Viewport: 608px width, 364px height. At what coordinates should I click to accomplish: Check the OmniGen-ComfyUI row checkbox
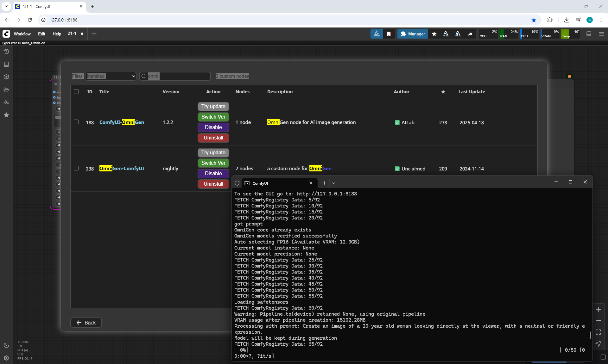point(76,168)
